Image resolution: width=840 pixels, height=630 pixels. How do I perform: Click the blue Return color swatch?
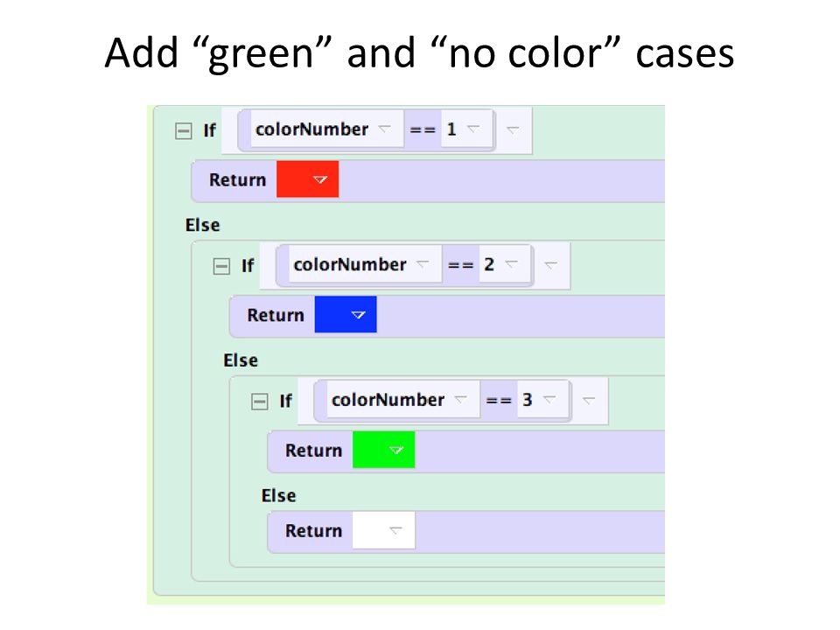pyautogui.click(x=346, y=314)
